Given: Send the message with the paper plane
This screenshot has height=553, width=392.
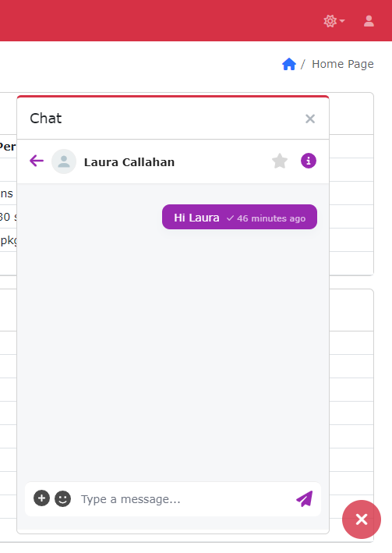Looking at the screenshot, I should [x=304, y=498].
